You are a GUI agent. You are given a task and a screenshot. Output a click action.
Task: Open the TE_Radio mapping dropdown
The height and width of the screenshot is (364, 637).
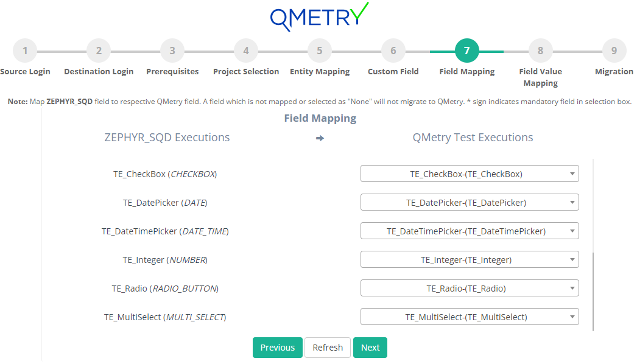[470, 289]
